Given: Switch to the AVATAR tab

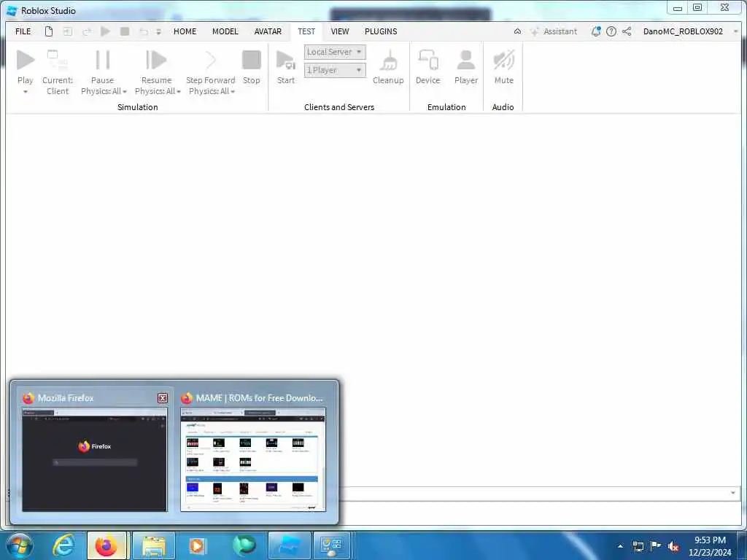Looking at the screenshot, I should [268, 31].
